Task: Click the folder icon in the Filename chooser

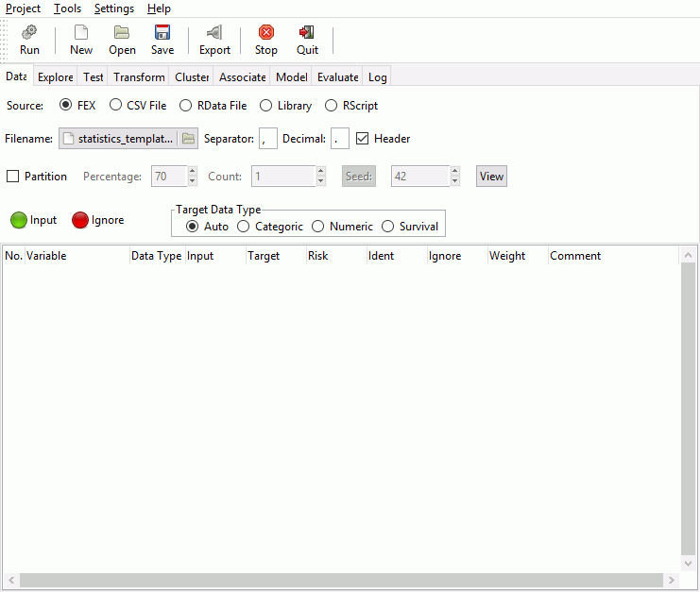Action: pyautogui.click(x=188, y=138)
